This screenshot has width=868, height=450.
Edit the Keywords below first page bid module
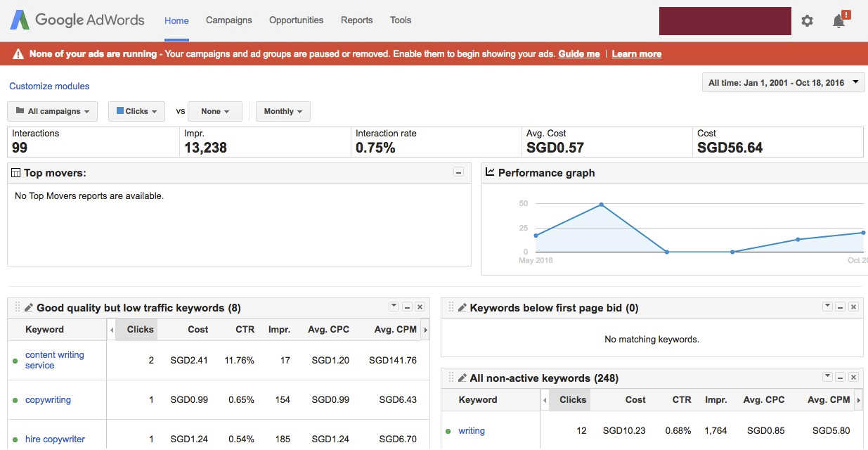point(462,308)
